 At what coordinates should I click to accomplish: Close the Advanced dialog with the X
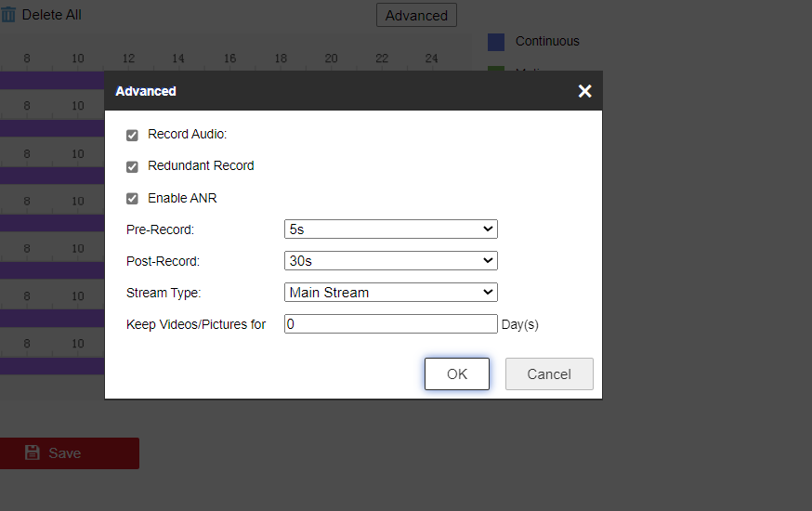[x=584, y=91]
